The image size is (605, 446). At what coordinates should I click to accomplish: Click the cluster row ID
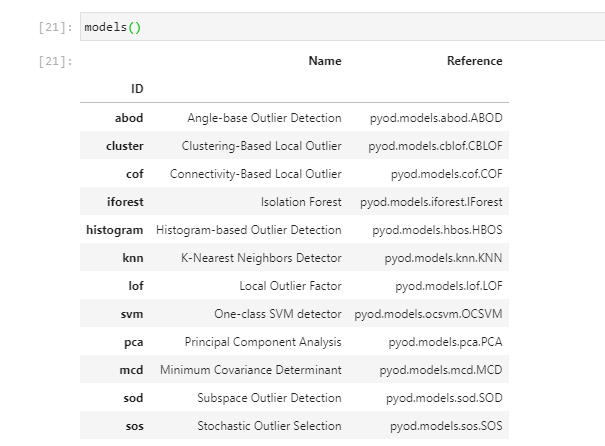[x=124, y=146]
